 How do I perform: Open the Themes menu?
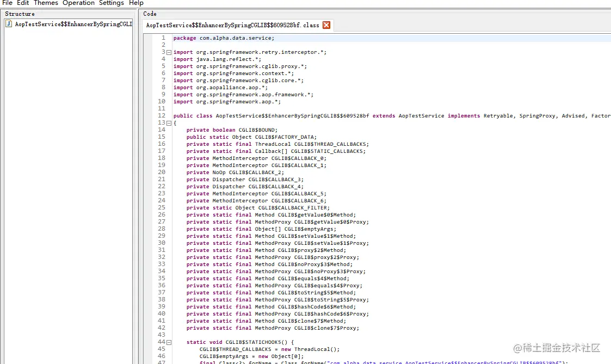(46, 3)
